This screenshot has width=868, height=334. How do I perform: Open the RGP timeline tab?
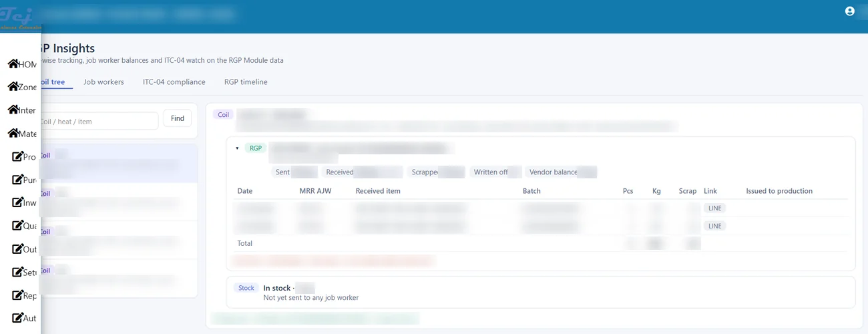point(246,82)
